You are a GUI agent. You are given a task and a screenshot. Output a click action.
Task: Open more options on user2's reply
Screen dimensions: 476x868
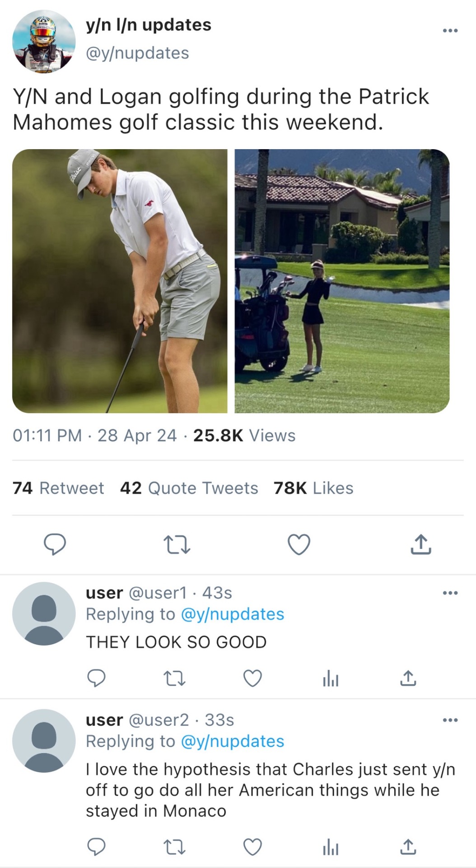[450, 720]
